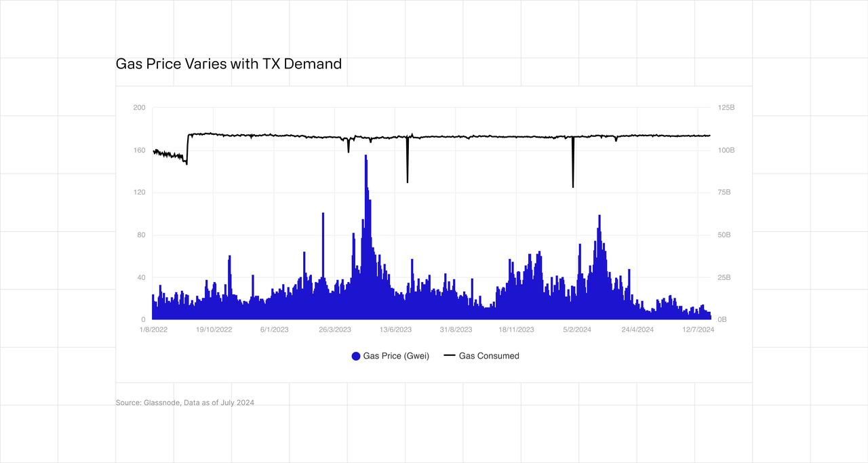The image size is (868, 463).
Task: Click left axis value 120
Action: tap(140, 193)
